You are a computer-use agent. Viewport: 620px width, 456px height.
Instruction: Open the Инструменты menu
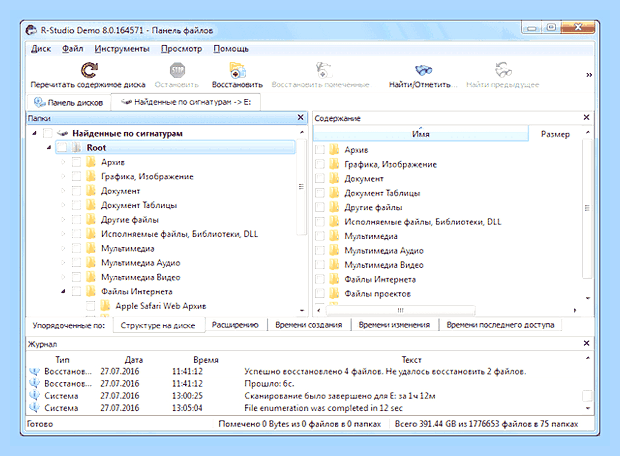tap(122, 49)
